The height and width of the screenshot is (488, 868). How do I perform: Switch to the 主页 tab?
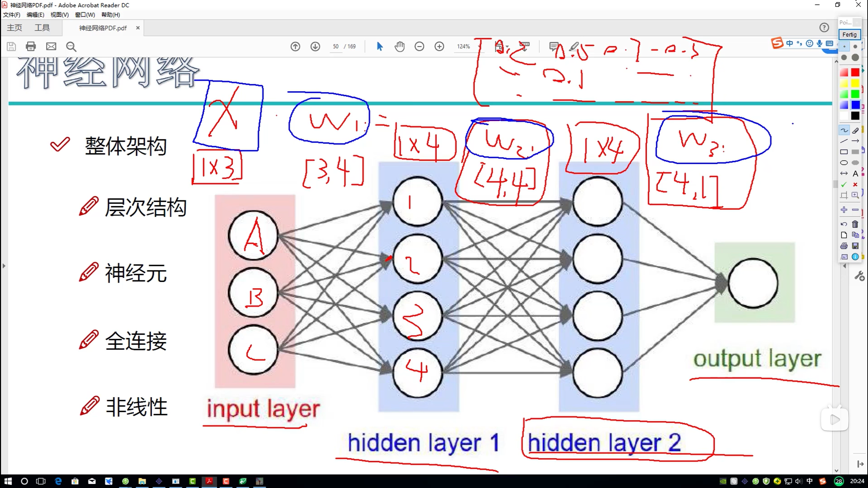coord(14,28)
